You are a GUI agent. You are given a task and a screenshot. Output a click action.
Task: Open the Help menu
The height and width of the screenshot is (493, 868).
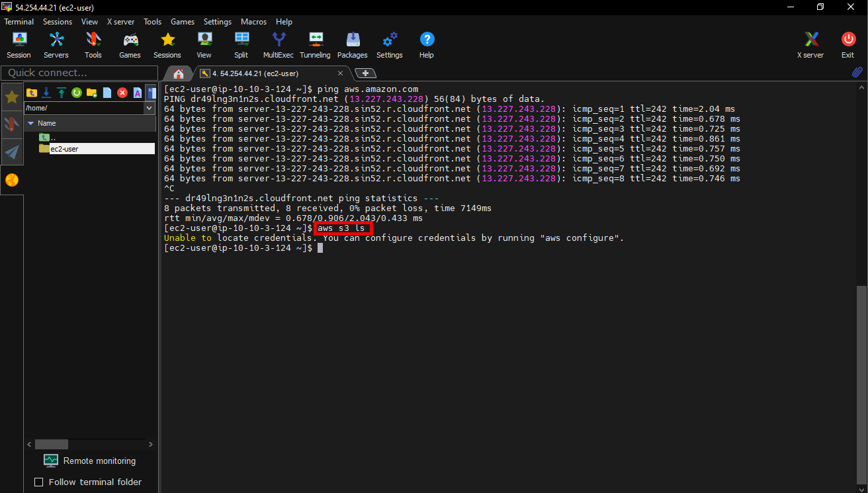click(x=284, y=22)
